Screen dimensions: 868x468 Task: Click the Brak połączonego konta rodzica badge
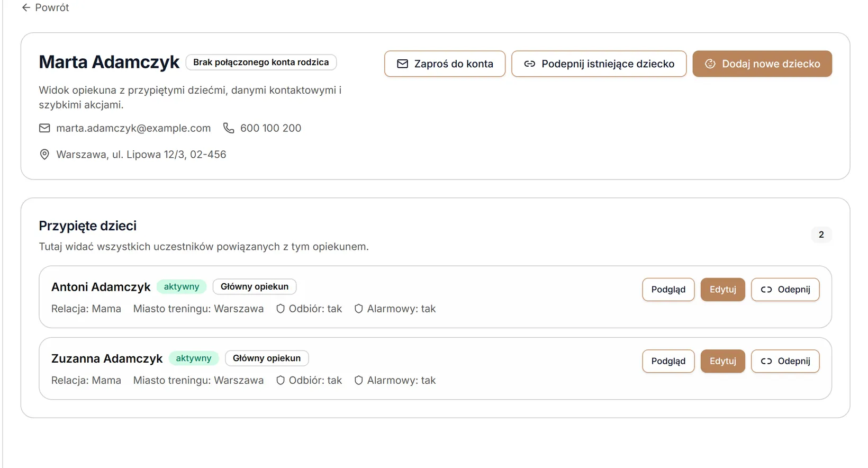click(261, 62)
